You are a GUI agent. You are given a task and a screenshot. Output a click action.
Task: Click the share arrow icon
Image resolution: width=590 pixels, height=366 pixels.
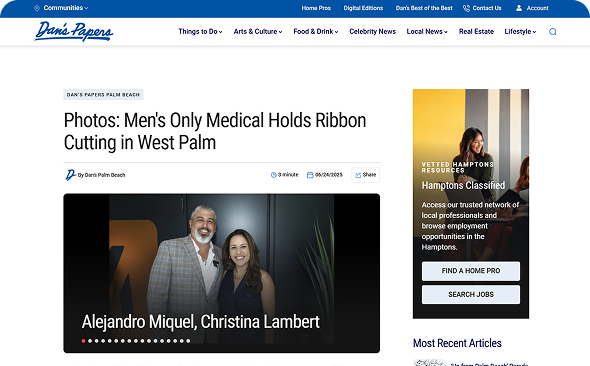point(358,175)
